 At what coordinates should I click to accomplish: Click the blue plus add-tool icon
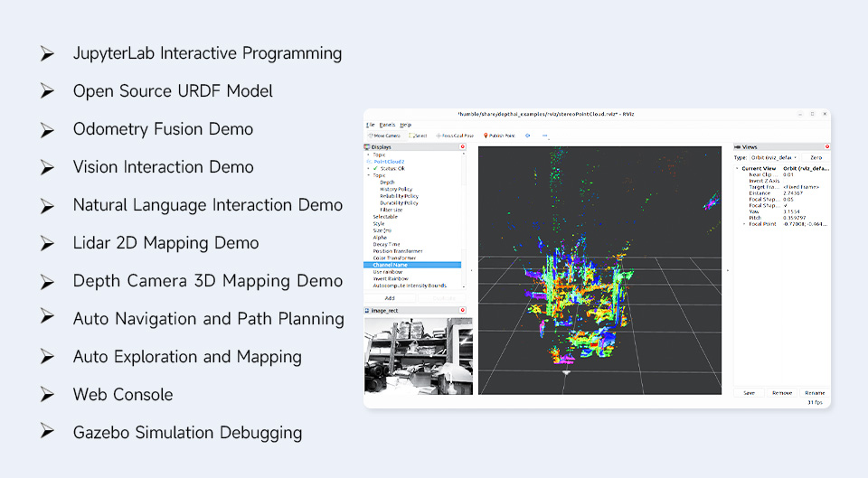527,136
